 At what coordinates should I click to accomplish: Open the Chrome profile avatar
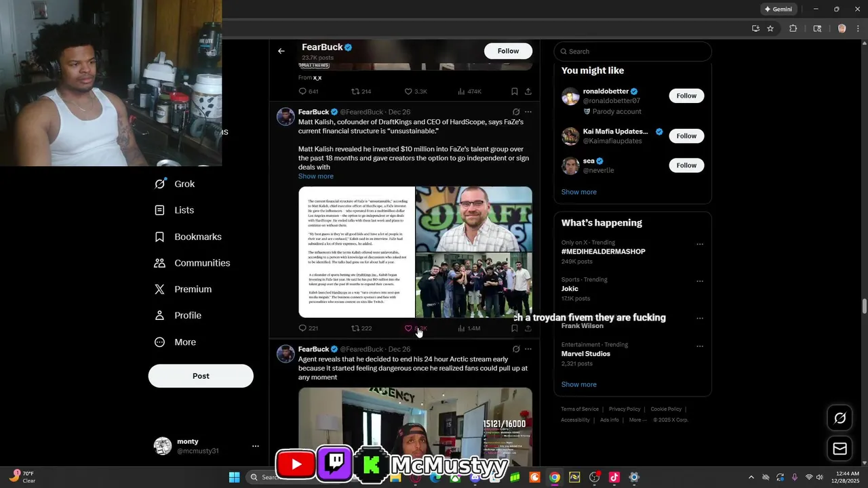(x=842, y=28)
